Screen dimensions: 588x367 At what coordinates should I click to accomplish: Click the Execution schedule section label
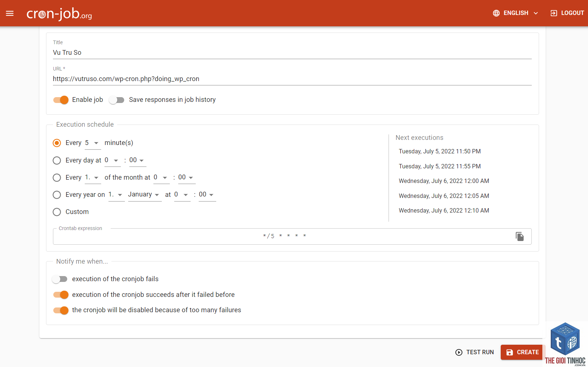click(x=85, y=125)
